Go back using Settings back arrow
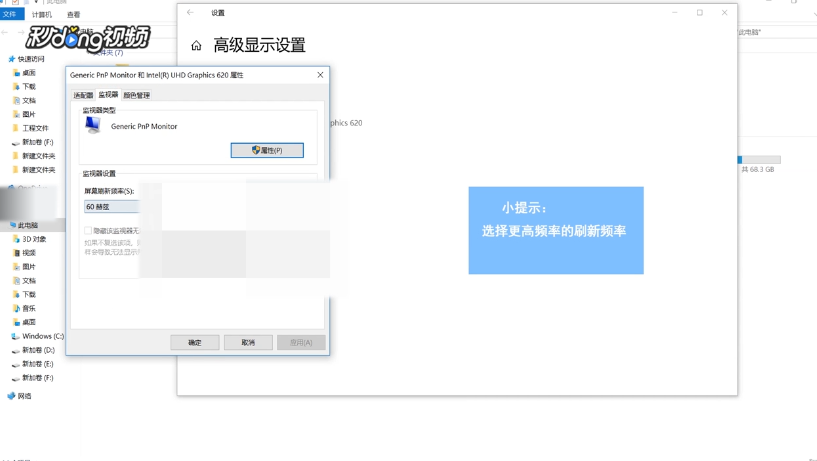The width and height of the screenshot is (817, 461). (x=190, y=13)
